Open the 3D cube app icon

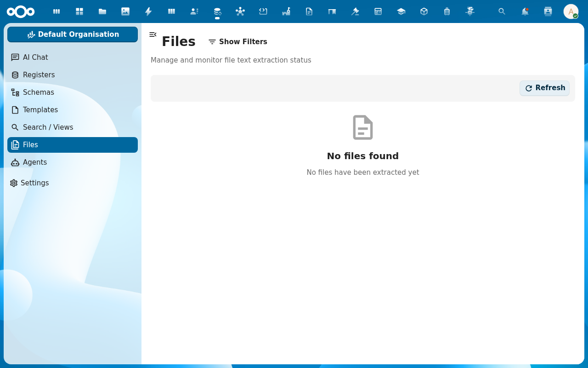[x=424, y=11]
